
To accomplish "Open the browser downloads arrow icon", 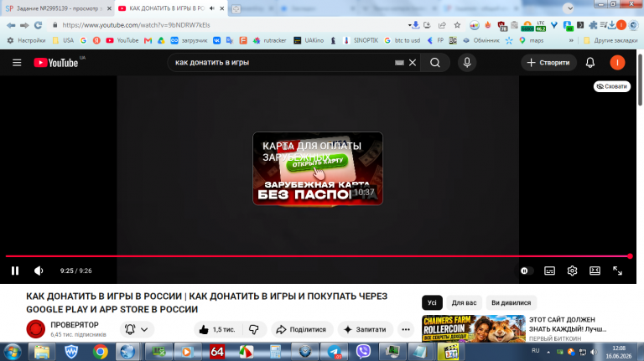I will (612, 25).
